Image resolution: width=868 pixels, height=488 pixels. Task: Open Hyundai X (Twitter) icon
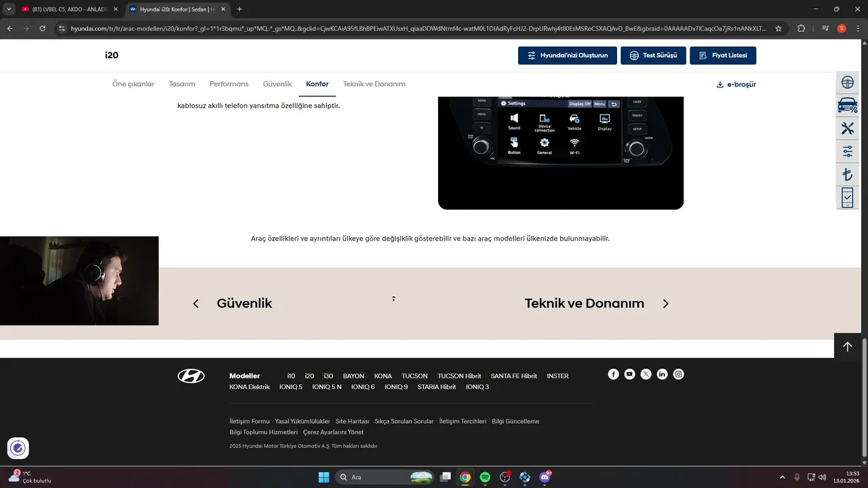[x=646, y=374]
